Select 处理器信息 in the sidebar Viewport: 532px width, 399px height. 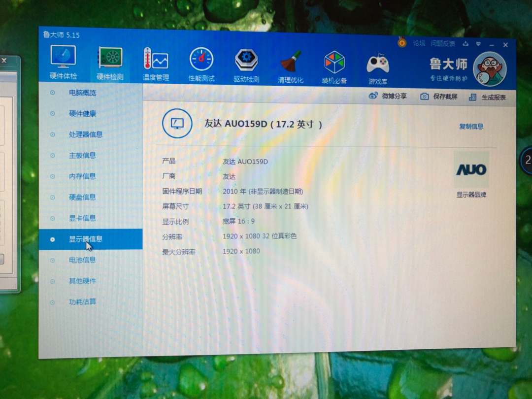(91, 134)
